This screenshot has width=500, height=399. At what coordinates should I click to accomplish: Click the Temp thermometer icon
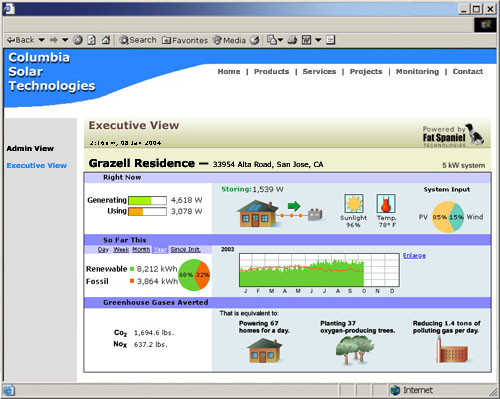386,203
